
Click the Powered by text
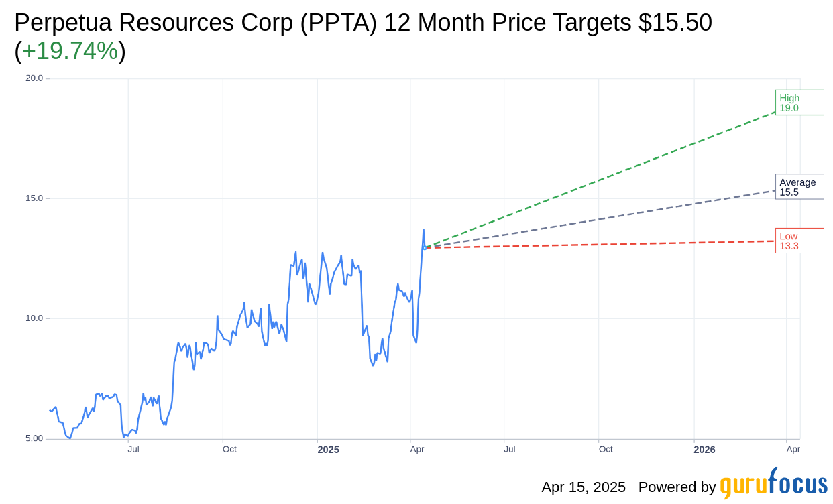677,487
